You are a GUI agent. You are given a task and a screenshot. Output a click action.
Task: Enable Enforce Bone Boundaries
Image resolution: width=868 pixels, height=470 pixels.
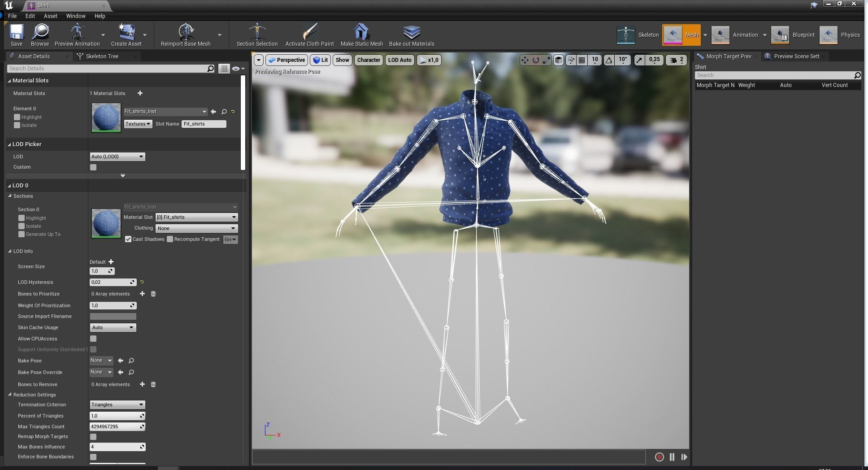pos(93,457)
